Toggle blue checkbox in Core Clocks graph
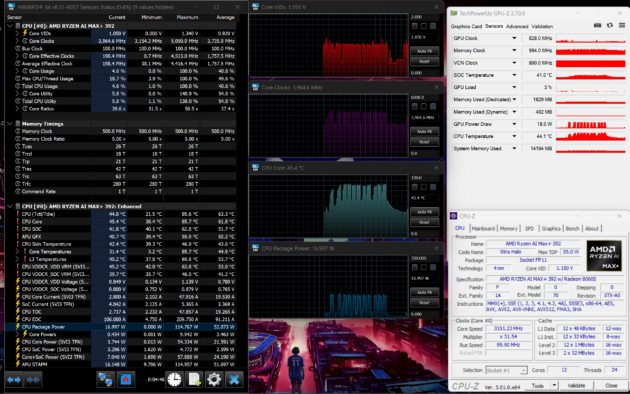 tap(433, 106)
